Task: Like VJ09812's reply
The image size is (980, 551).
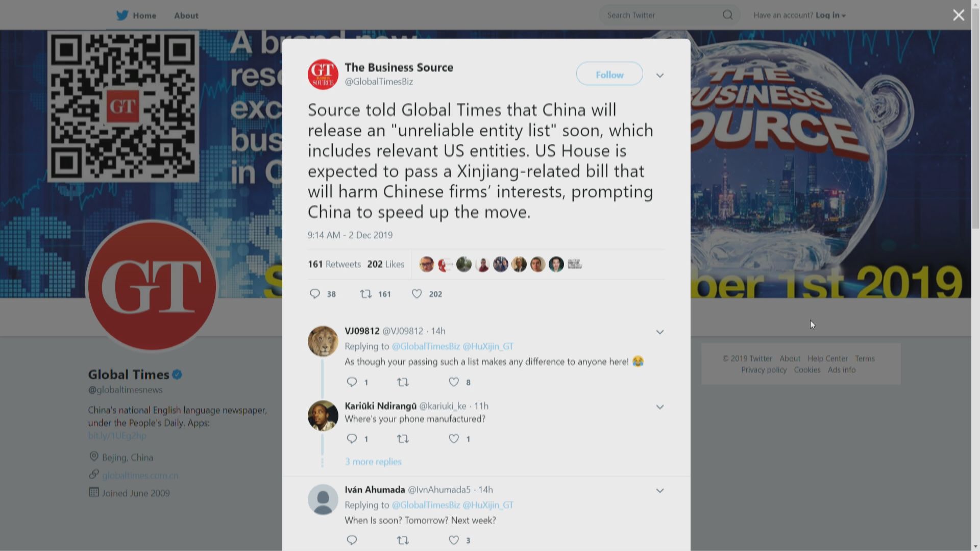Action: pyautogui.click(x=454, y=382)
